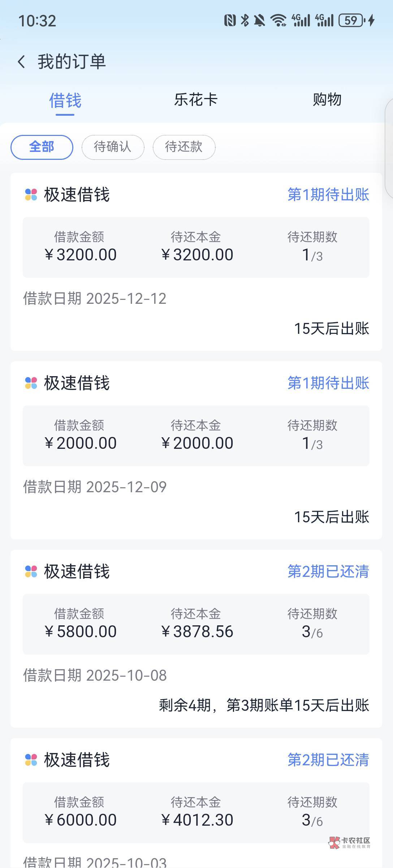The height and width of the screenshot is (868, 393).
Task: Select the 待还款 filter chip
Action: (184, 147)
